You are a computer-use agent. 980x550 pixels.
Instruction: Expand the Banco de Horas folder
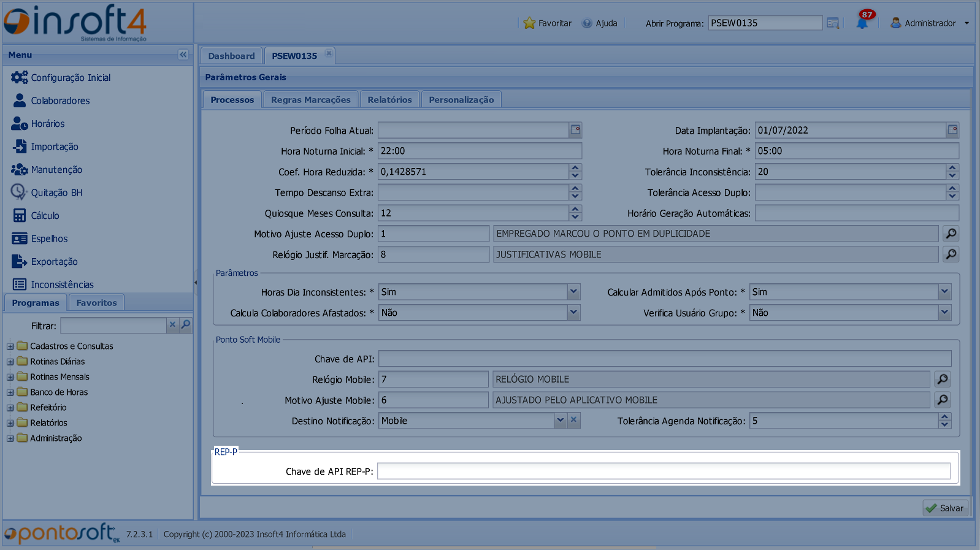coord(10,392)
